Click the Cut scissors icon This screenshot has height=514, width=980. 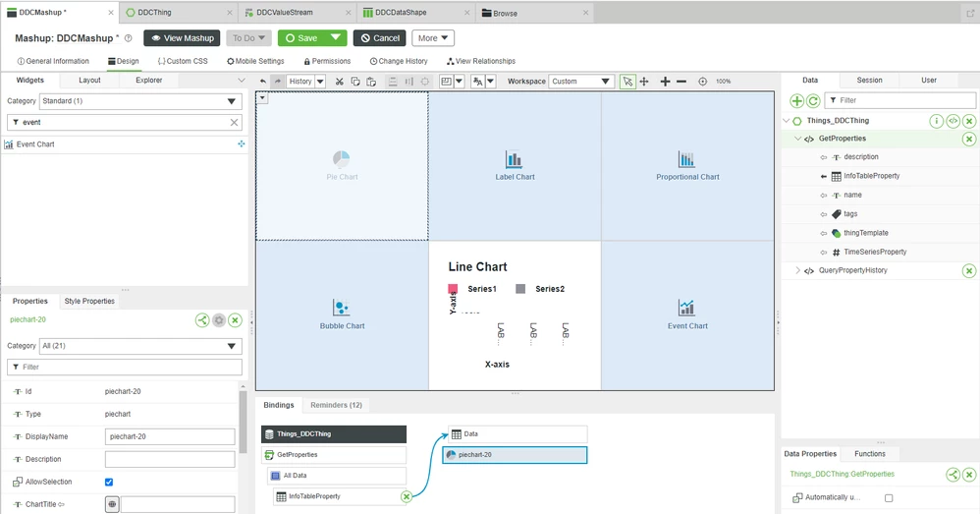pyautogui.click(x=340, y=82)
